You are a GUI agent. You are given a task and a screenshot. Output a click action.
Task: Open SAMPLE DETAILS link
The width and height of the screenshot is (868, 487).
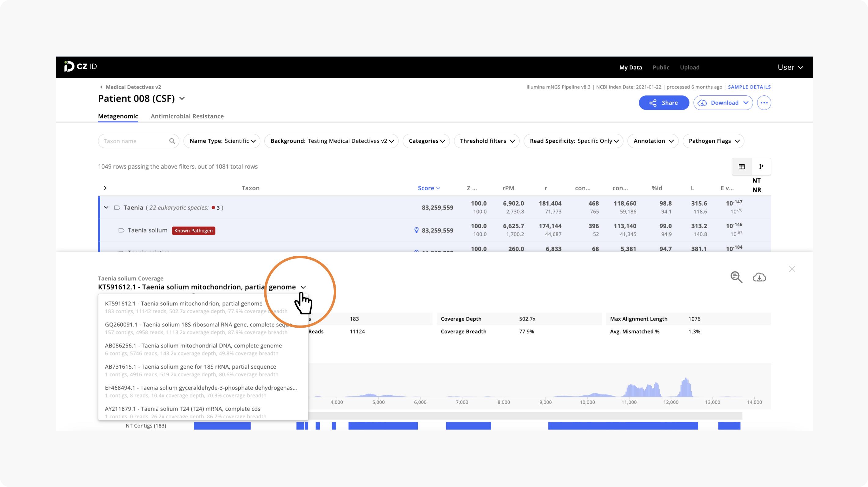(749, 87)
